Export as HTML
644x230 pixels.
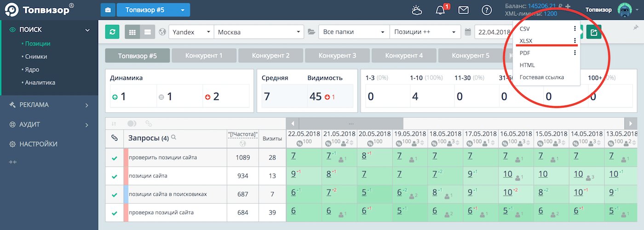tap(527, 65)
